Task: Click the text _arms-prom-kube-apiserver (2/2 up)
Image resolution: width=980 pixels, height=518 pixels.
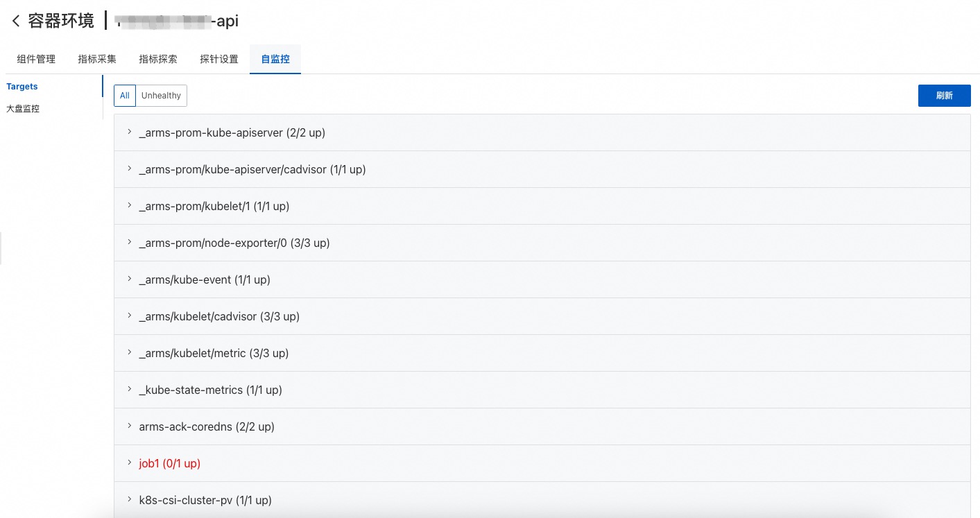Action: pos(232,132)
